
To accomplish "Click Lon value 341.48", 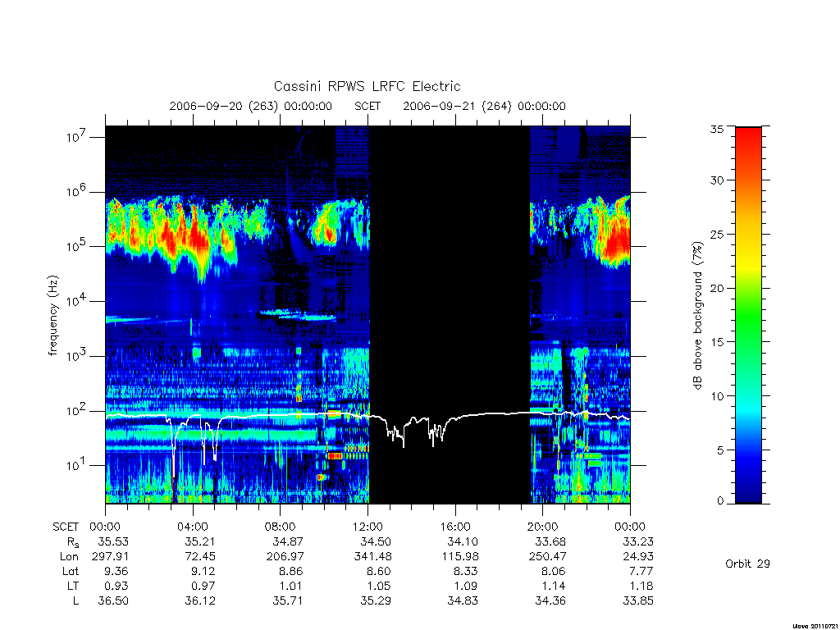I will (x=372, y=557).
